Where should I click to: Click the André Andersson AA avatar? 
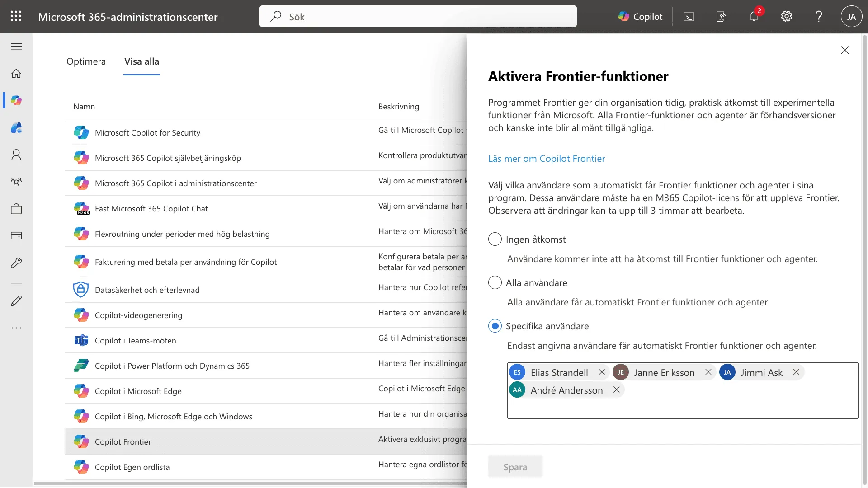pyautogui.click(x=517, y=390)
